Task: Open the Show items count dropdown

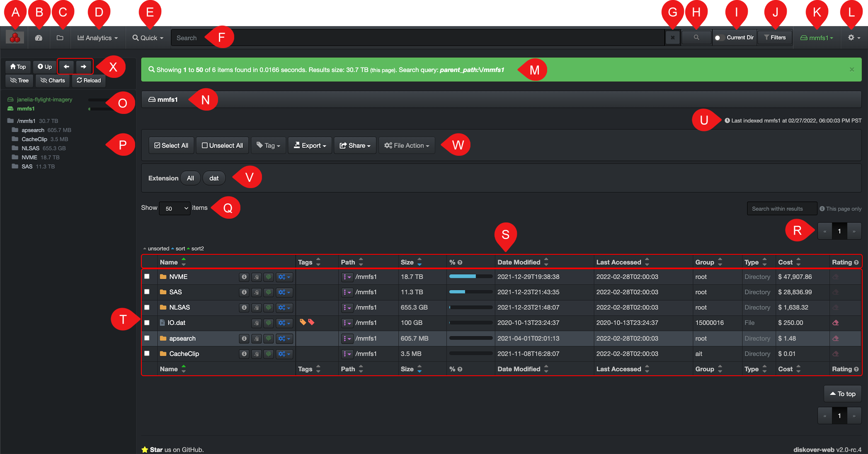Action: 175,208
